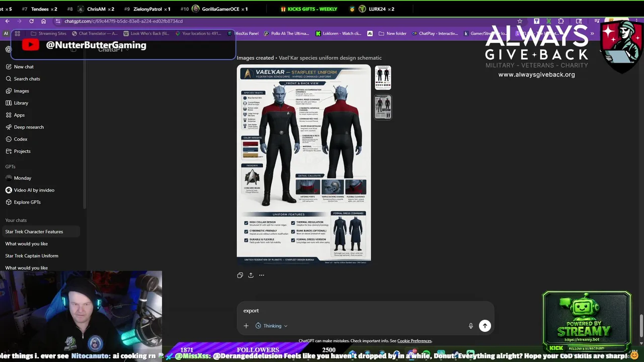Open the Apps section in sidebar
Screen dimensions: 644x362
point(16,115)
